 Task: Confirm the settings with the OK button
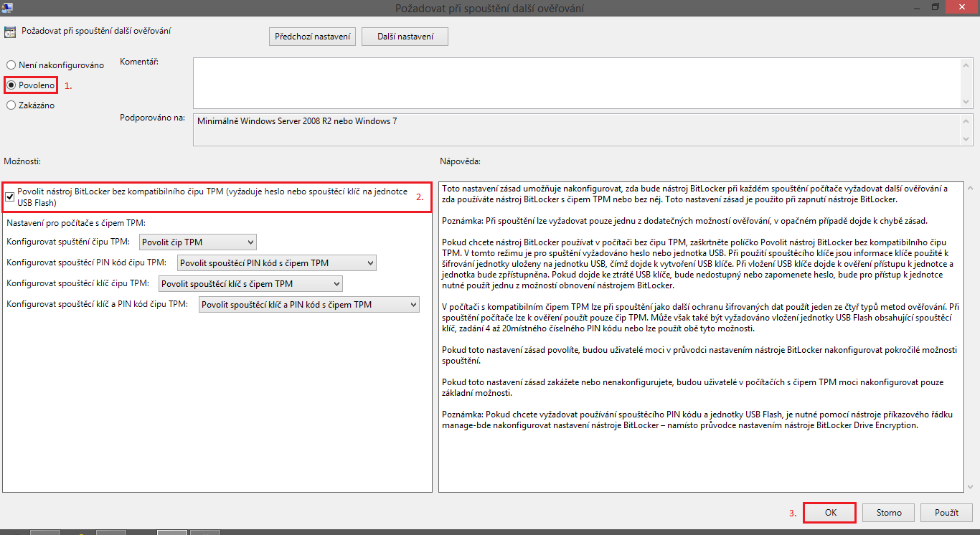(829, 512)
